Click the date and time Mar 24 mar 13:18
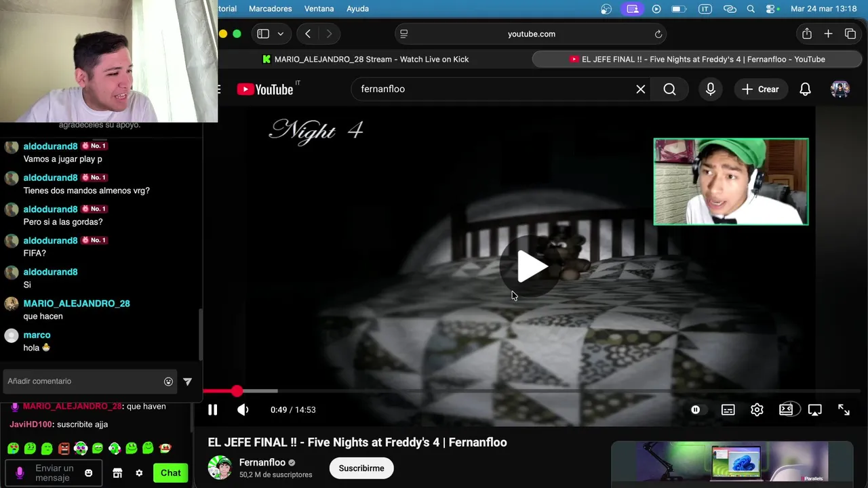 click(824, 9)
